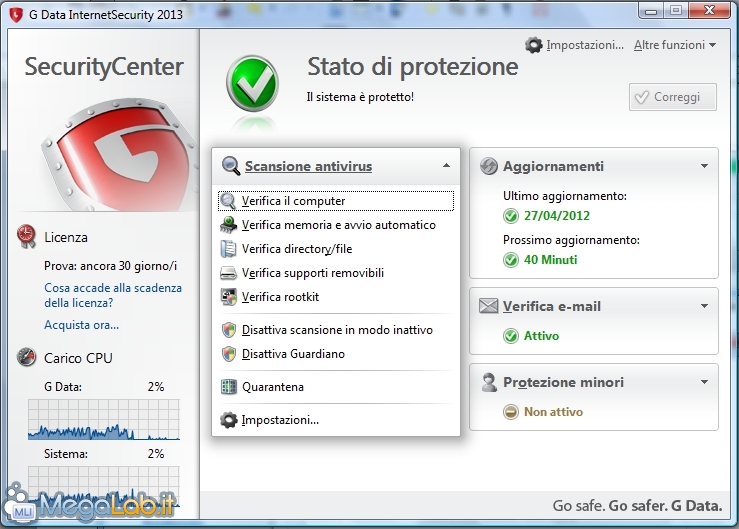Image resolution: width=739 pixels, height=529 pixels.
Task: Click the magnifier icon for Verifica il computer
Action: 228,201
